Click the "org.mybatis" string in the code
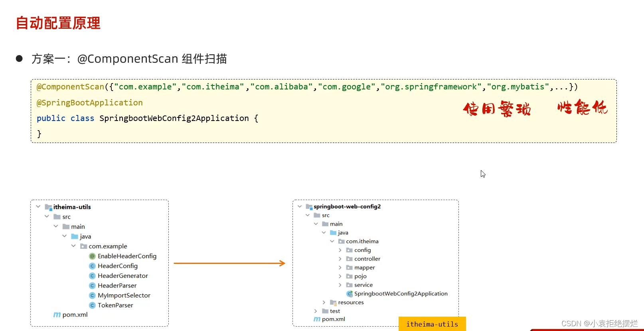Screen dimensions: 644x331 (x=518, y=87)
